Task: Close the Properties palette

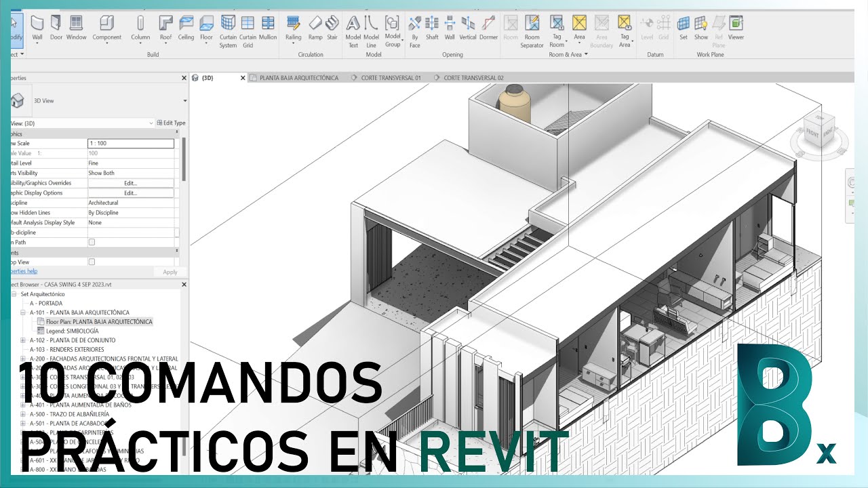Action: (184, 78)
